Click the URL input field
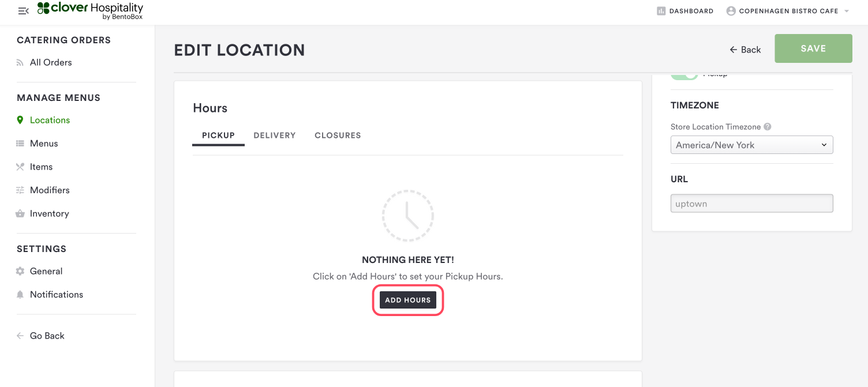Image resolution: width=868 pixels, height=387 pixels. [x=751, y=204]
